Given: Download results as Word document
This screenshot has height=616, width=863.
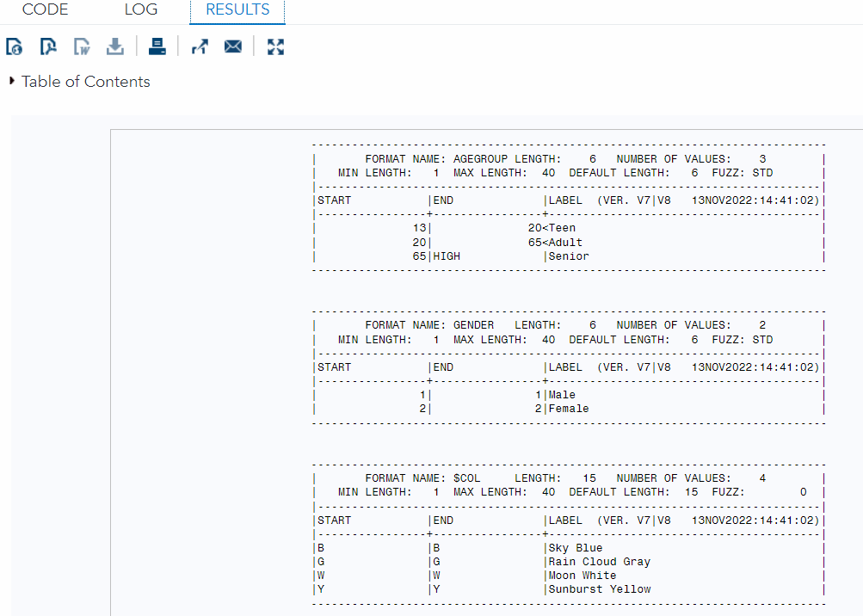Looking at the screenshot, I should [x=82, y=46].
